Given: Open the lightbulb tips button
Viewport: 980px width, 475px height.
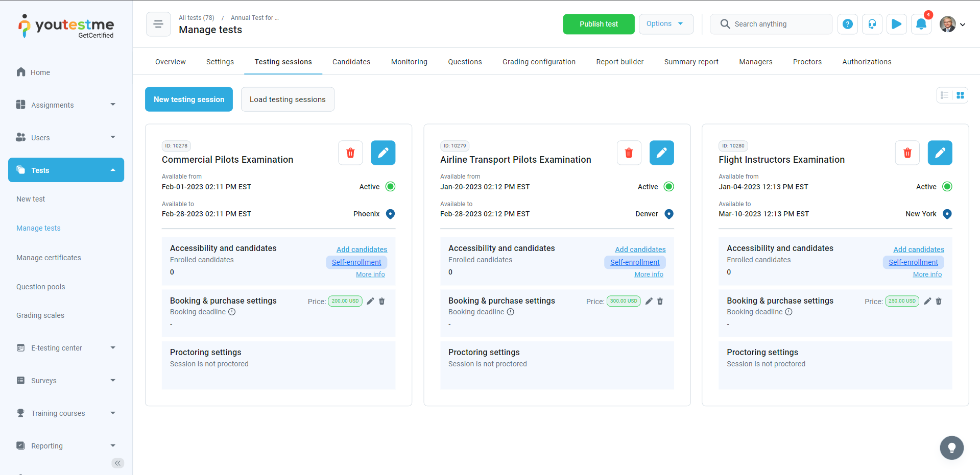Looking at the screenshot, I should pyautogui.click(x=951, y=448).
